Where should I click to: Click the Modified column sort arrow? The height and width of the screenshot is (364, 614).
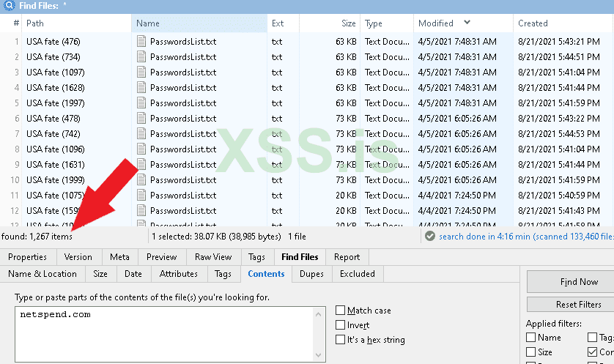coord(467,22)
